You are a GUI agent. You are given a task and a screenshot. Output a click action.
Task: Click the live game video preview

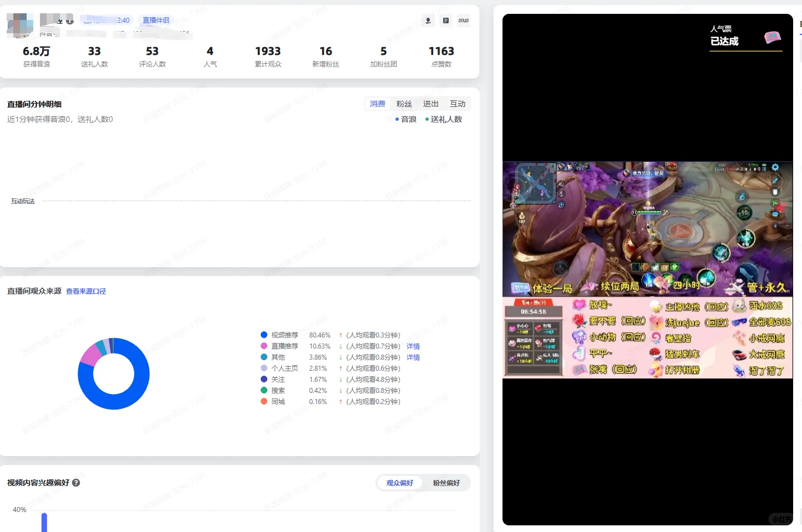click(x=647, y=229)
